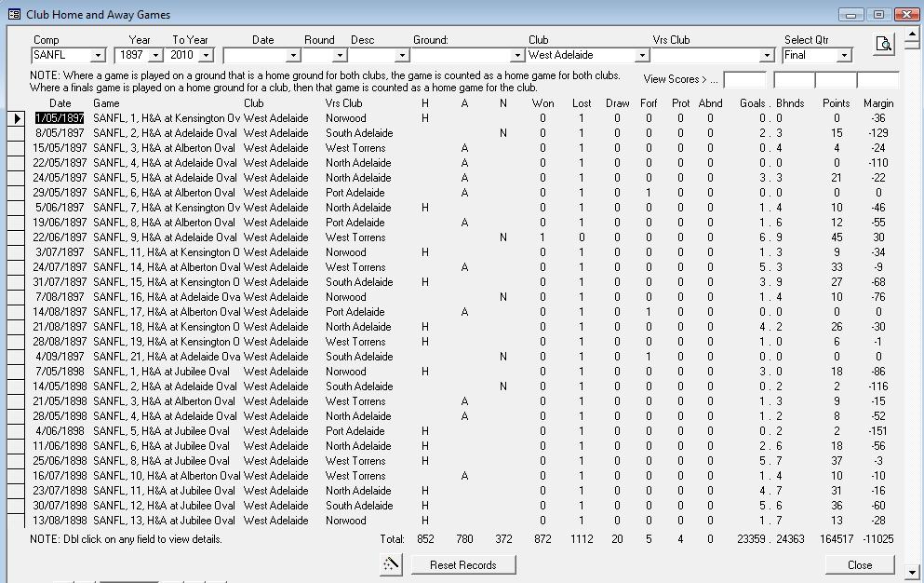Click the scrollbar down arrow
The height and width of the screenshot is (583, 924).
912,572
